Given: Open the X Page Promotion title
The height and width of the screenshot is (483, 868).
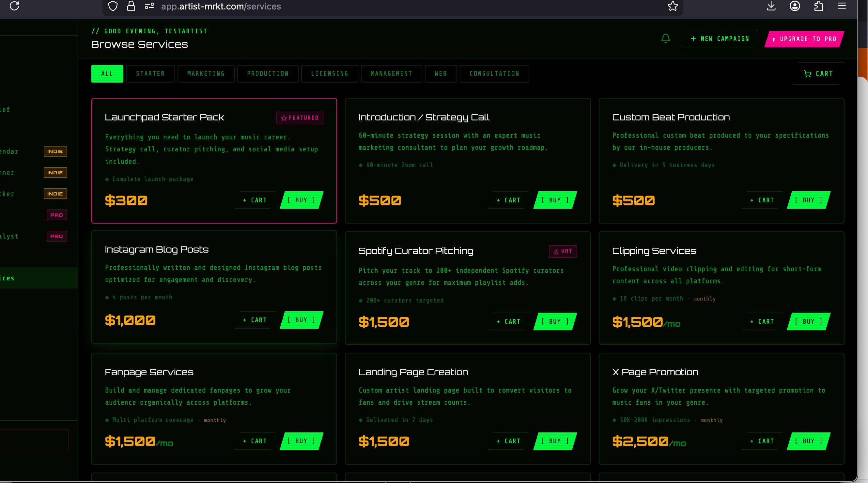Looking at the screenshot, I should point(655,372).
